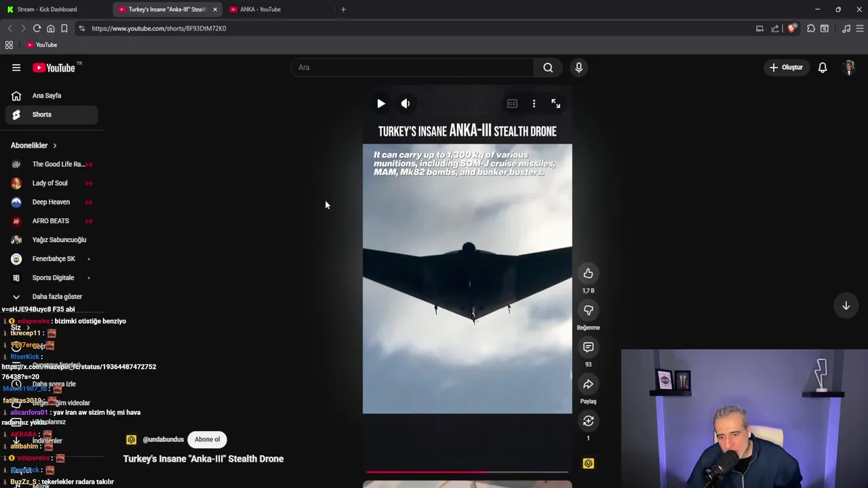Open a new browser tab

coord(343,9)
